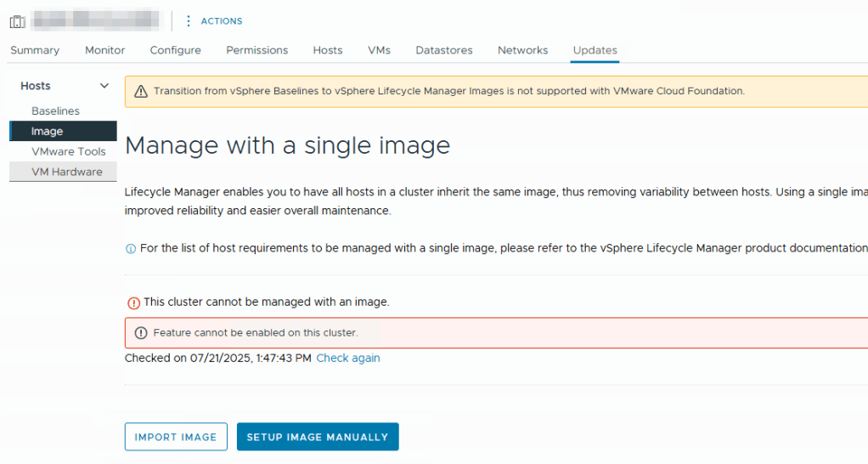This screenshot has width=868, height=464.
Task: Click the SETUP IMAGE MANUALLY button
Action: coord(317,437)
